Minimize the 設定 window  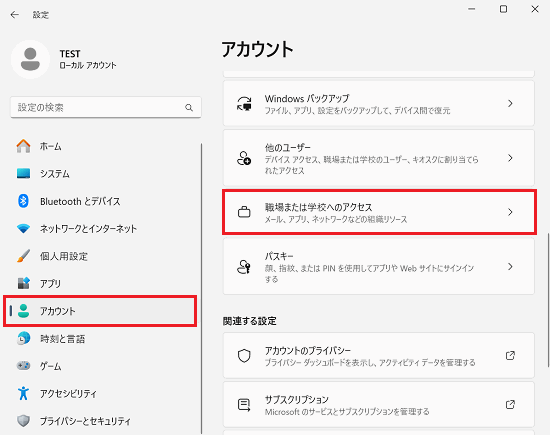pos(472,9)
